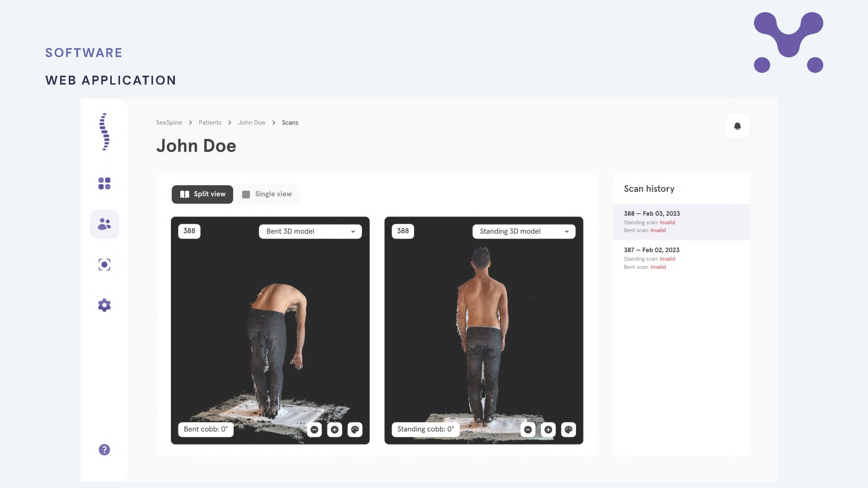Change color palette of Bent model viewer
The width and height of the screenshot is (868, 488).
tap(355, 429)
